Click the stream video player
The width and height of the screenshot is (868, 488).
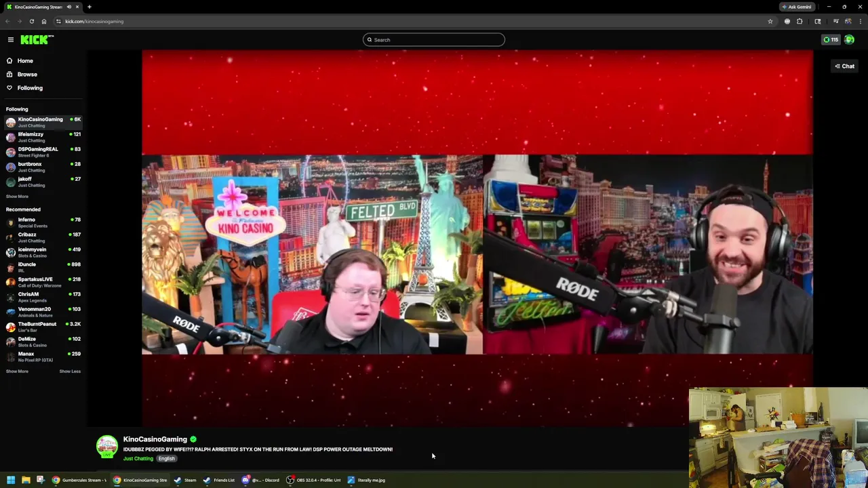click(x=477, y=238)
